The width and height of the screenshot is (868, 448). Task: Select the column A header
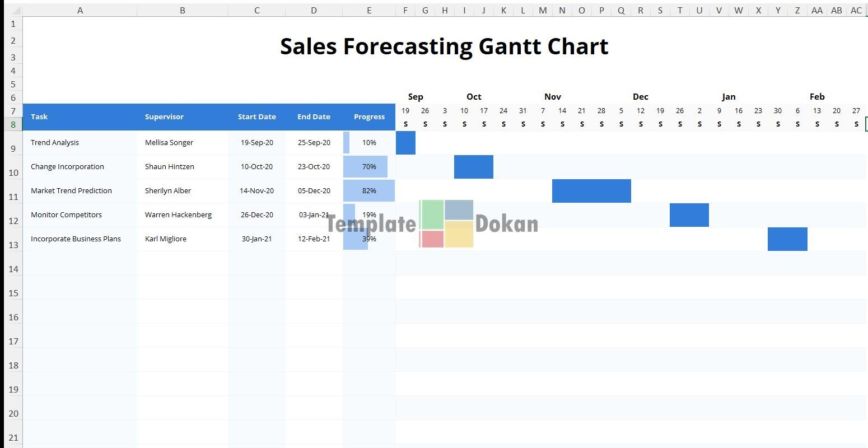[x=80, y=10]
